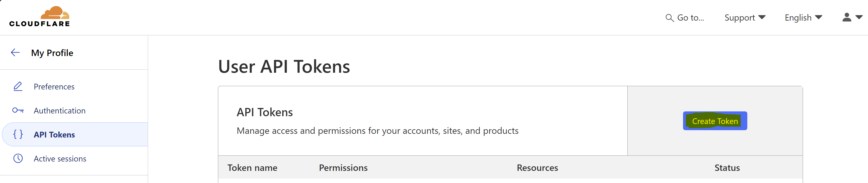
Task: Select Active sessions in the sidebar
Action: [60, 158]
